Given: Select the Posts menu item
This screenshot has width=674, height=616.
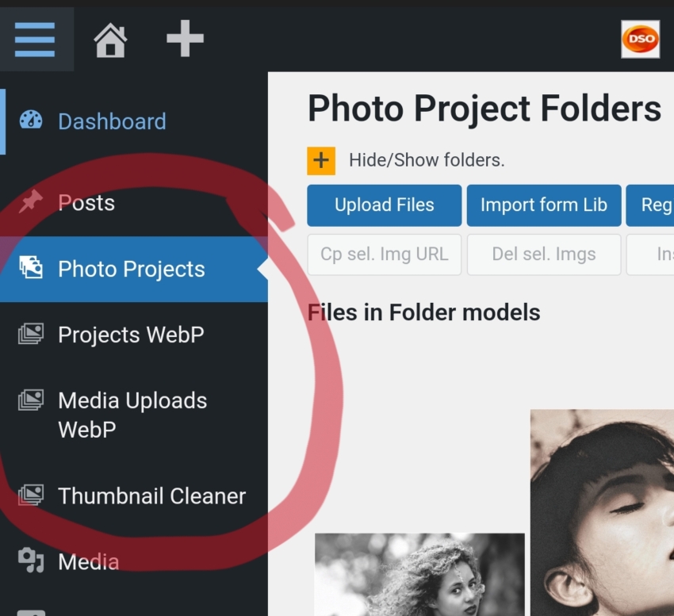Looking at the screenshot, I should (86, 203).
